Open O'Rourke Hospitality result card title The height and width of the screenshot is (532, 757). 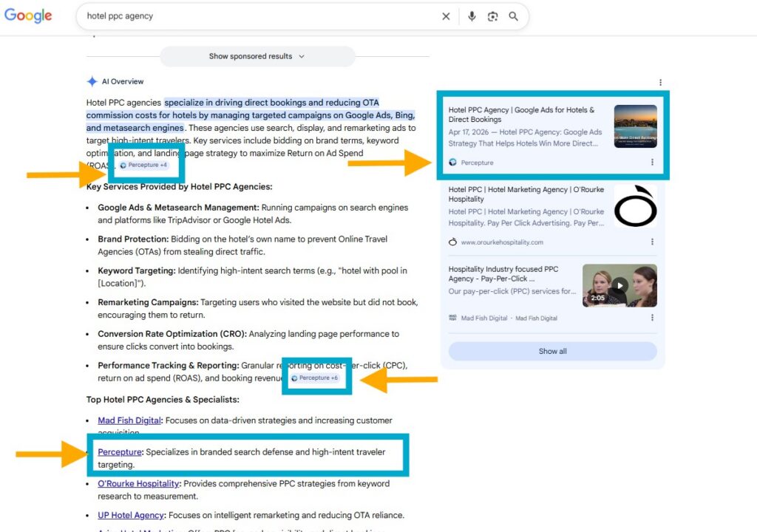(526, 194)
